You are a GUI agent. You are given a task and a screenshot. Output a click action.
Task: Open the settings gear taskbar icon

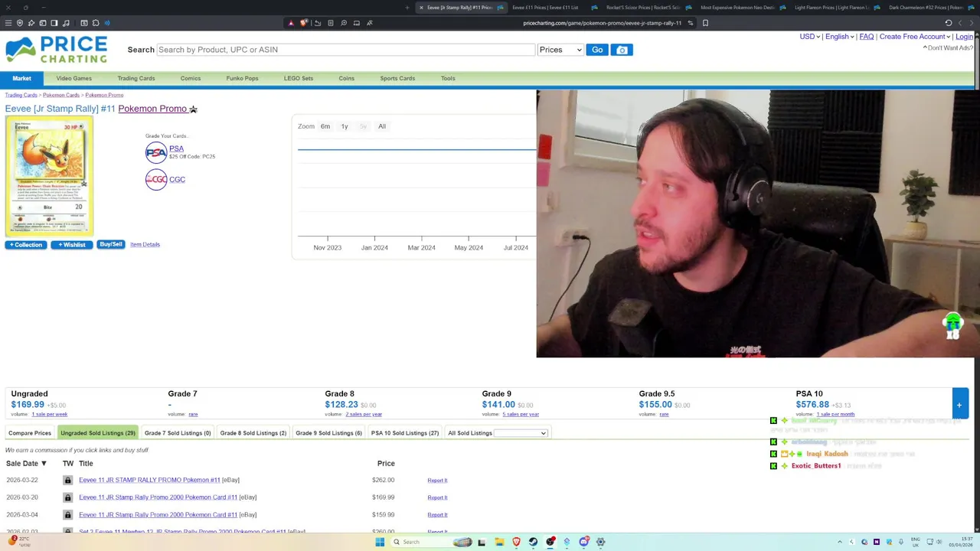point(600,542)
